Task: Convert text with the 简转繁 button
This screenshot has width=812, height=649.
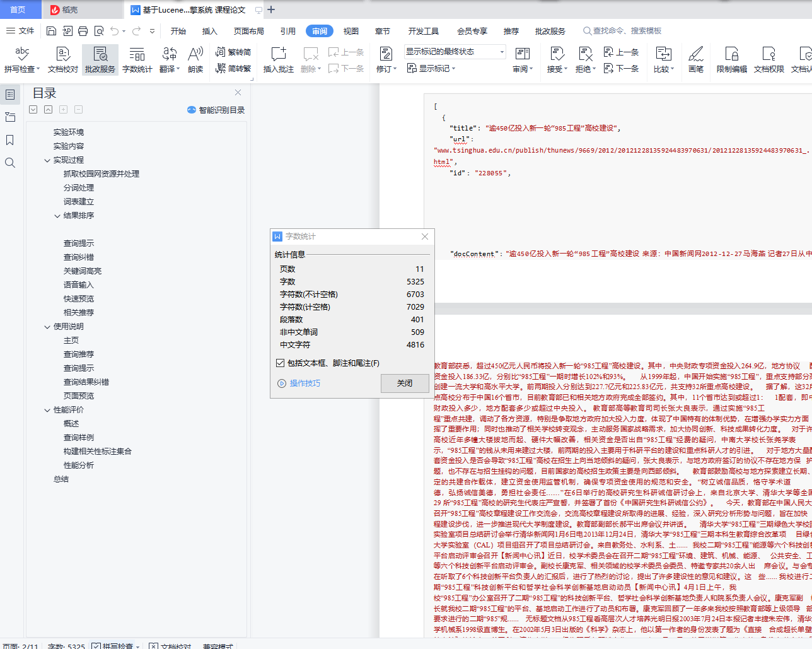Action: coord(233,68)
